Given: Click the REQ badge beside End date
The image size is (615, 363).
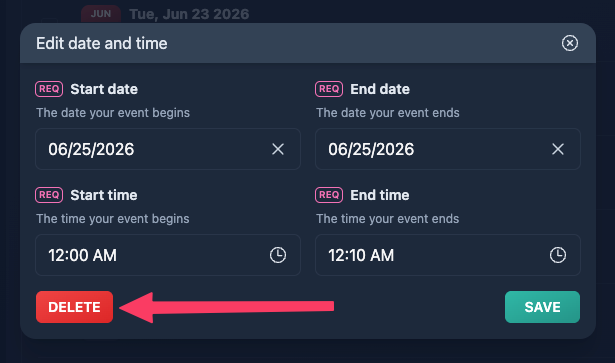Looking at the screenshot, I should click(329, 89).
